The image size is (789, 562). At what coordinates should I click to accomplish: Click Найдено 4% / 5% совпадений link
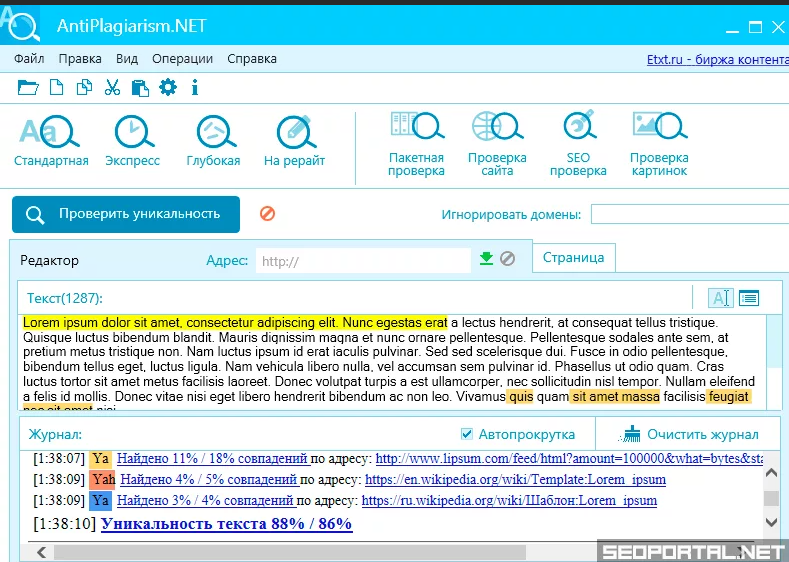click(209, 479)
